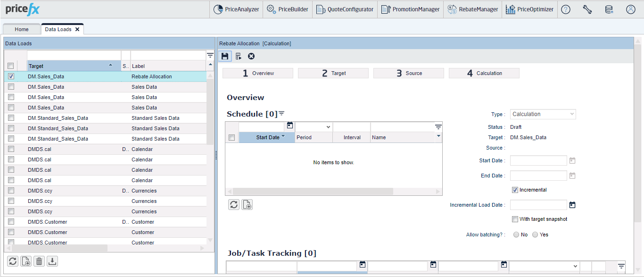Click the delete trash icon below Data Loads
This screenshot has height=277, width=644.
[39, 261]
